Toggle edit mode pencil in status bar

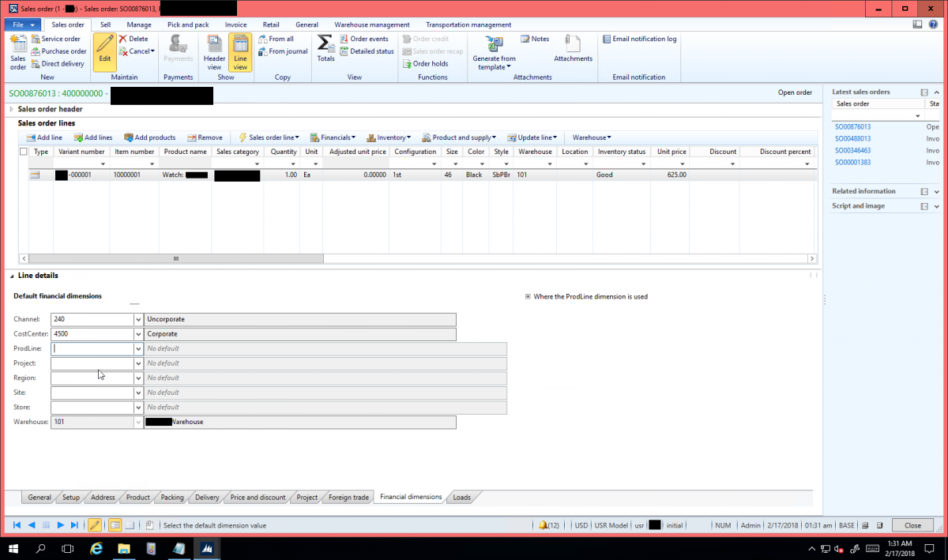click(94, 525)
